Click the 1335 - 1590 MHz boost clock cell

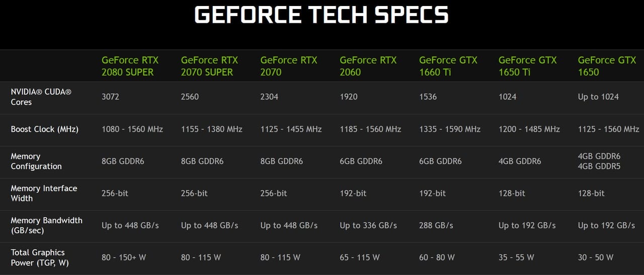click(450, 129)
